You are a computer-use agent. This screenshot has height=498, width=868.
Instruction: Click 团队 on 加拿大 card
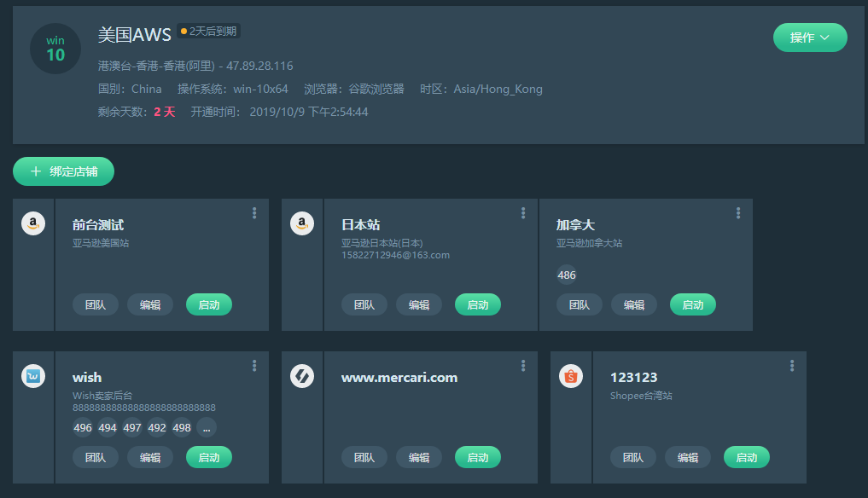click(x=579, y=305)
